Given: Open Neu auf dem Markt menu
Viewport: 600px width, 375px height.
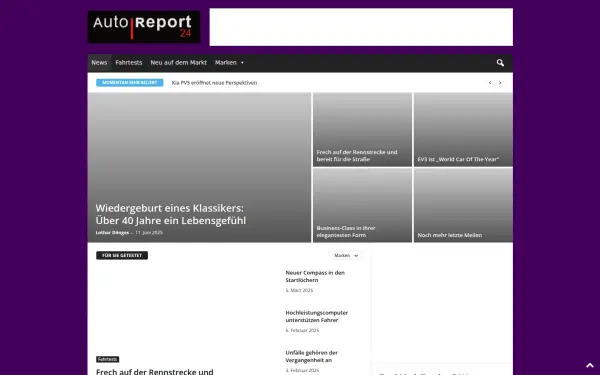Looking at the screenshot, I should click(x=178, y=63).
